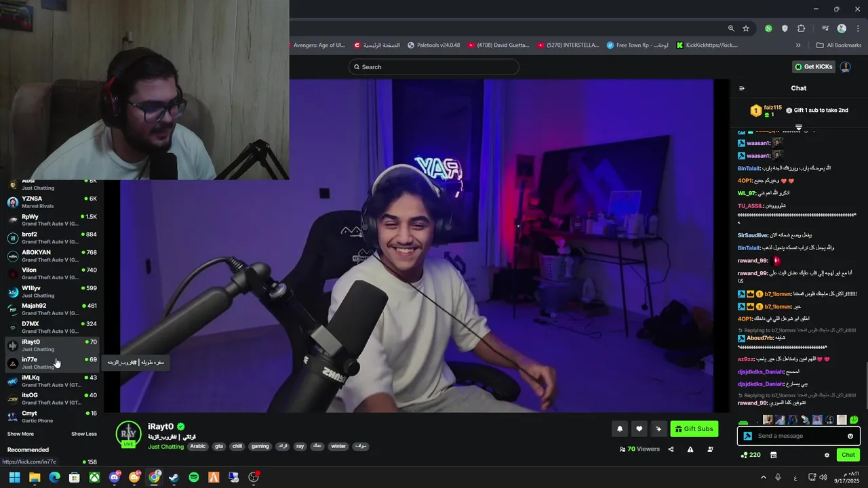Viewport: 868px width, 488px height.
Task: Open Spotify from the taskbar
Action: click(x=194, y=477)
